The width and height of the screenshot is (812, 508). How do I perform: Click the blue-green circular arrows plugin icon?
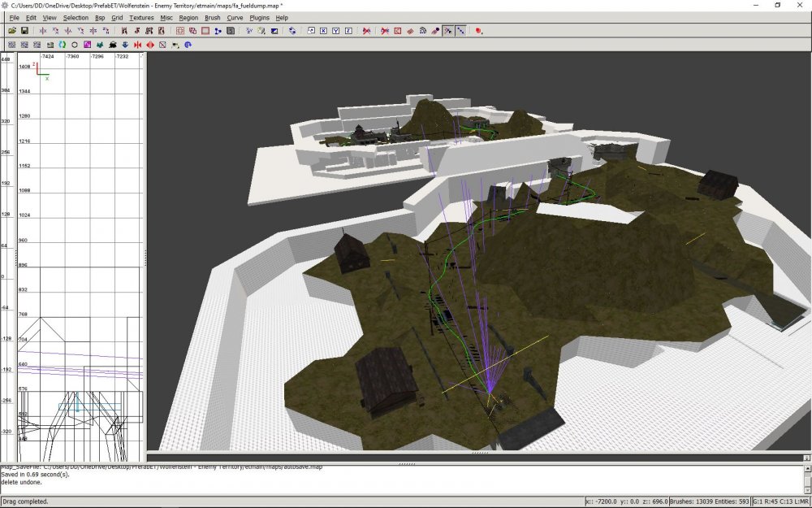click(x=63, y=45)
